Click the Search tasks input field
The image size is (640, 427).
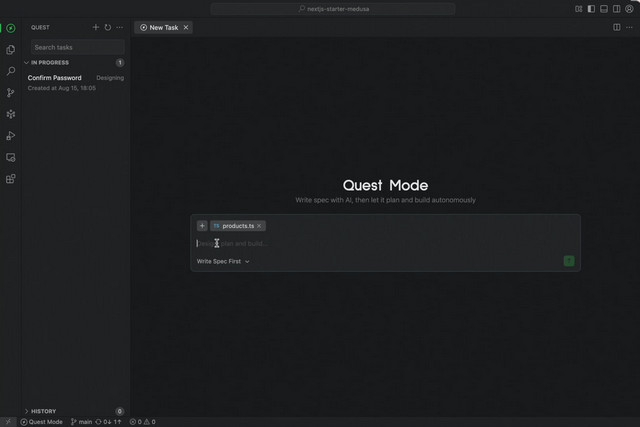tap(76, 47)
